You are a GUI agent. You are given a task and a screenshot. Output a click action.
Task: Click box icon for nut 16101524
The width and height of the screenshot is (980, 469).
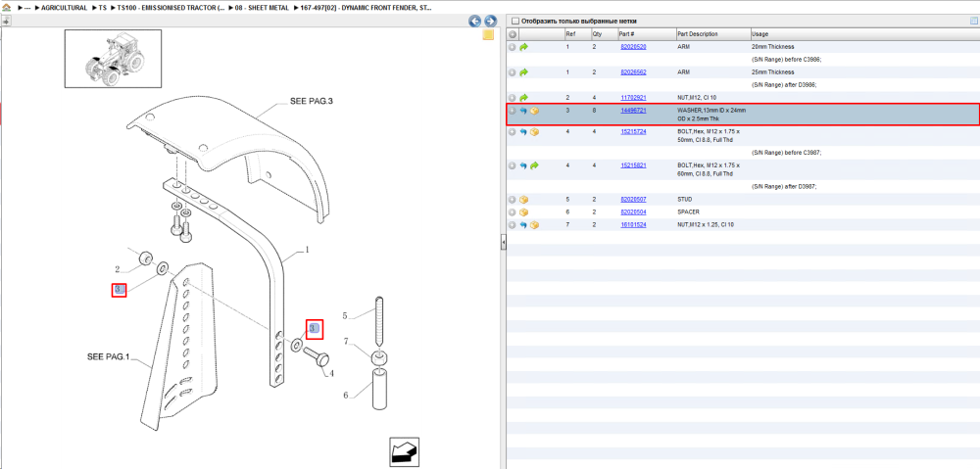tap(534, 225)
